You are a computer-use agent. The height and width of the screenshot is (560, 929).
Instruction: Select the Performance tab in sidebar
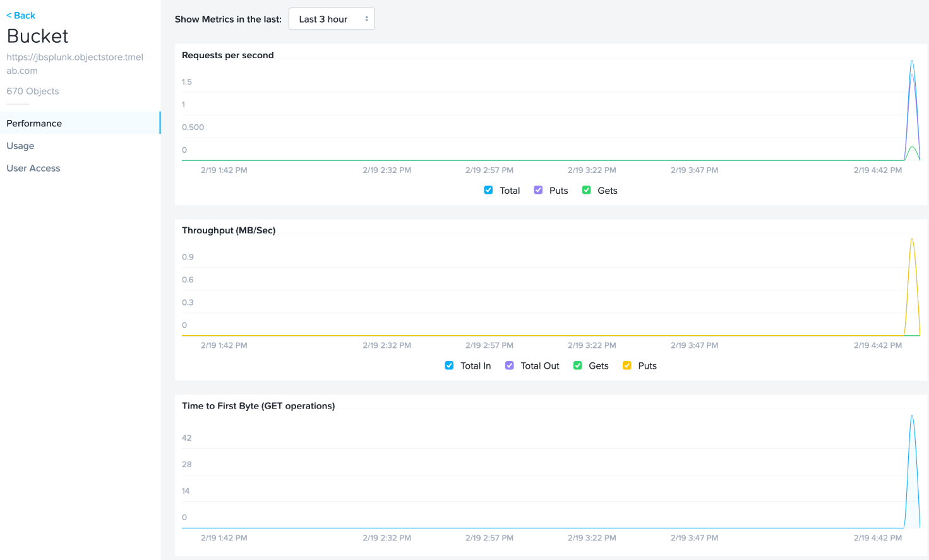pyautogui.click(x=80, y=123)
